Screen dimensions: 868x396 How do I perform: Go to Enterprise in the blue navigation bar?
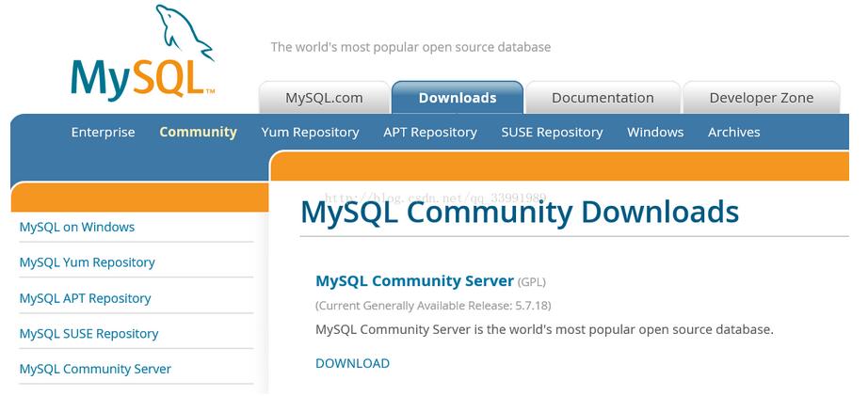103,133
